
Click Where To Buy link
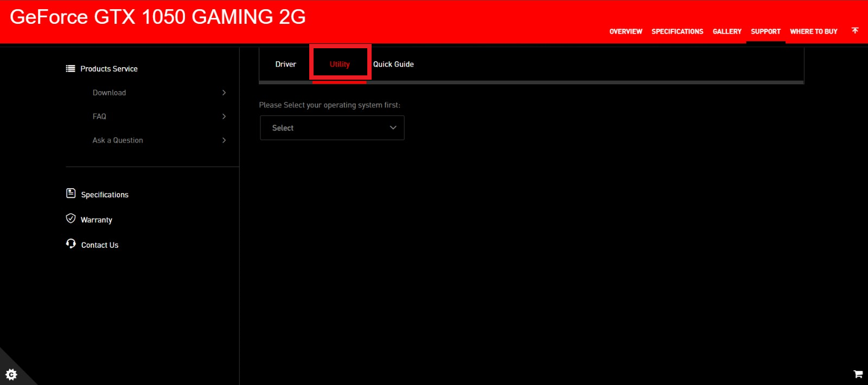pyautogui.click(x=813, y=31)
